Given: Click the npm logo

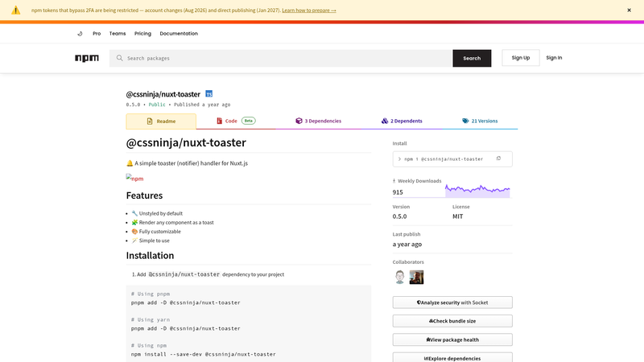Looking at the screenshot, I should point(87,58).
